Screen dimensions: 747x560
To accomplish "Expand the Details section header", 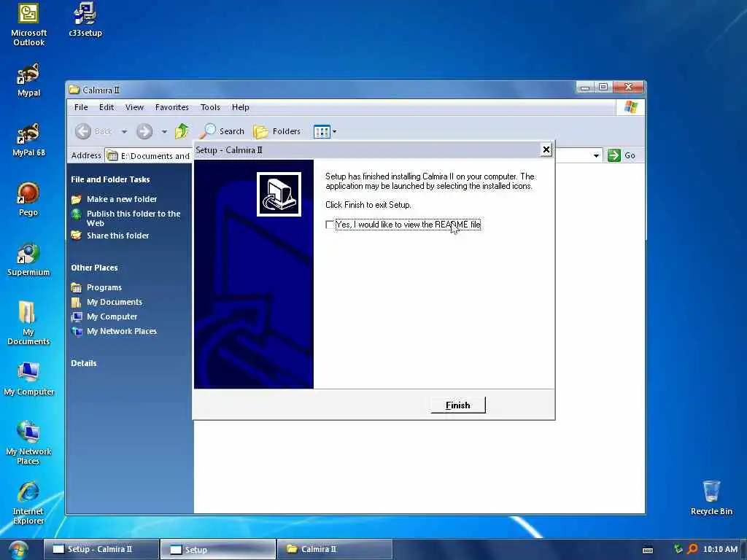I will pyautogui.click(x=84, y=363).
